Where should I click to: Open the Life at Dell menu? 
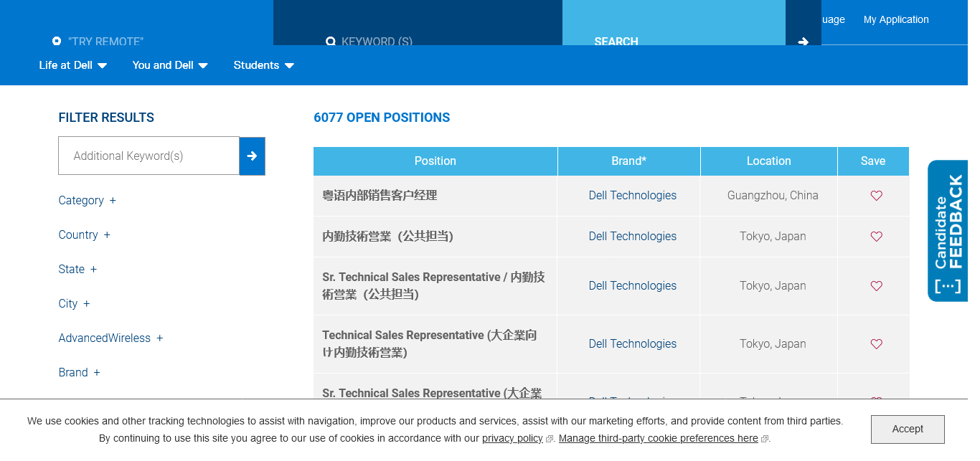(72, 65)
